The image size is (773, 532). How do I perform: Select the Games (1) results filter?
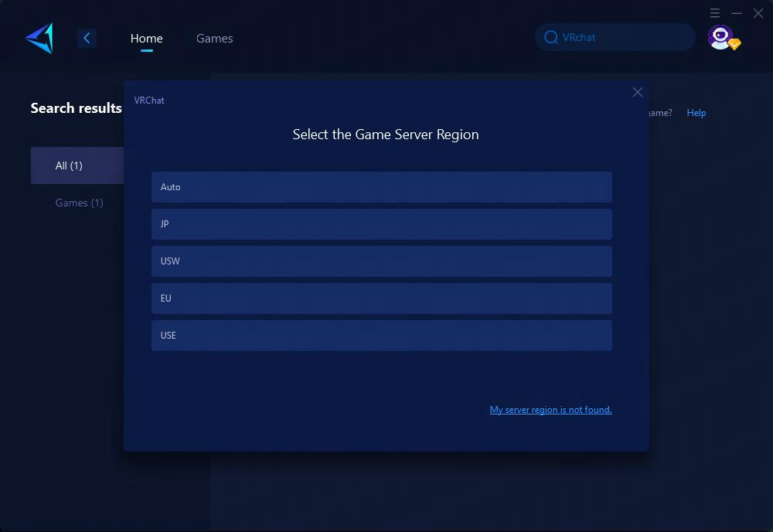(x=79, y=203)
